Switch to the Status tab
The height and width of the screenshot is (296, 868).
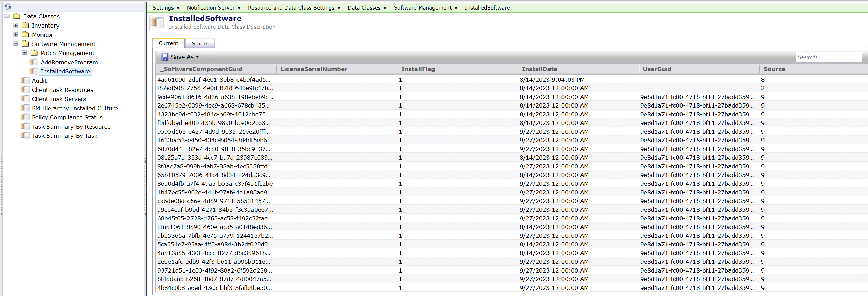(x=200, y=44)
